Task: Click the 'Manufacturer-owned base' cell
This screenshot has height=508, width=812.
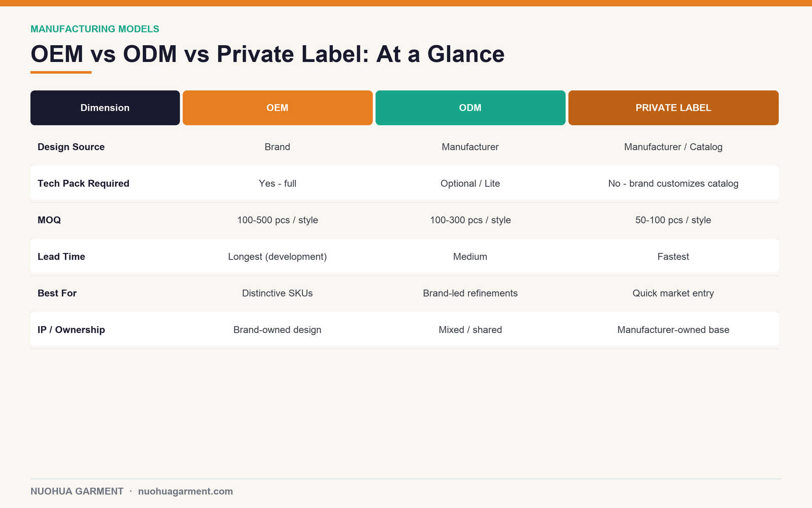Action: coord(673,330)
